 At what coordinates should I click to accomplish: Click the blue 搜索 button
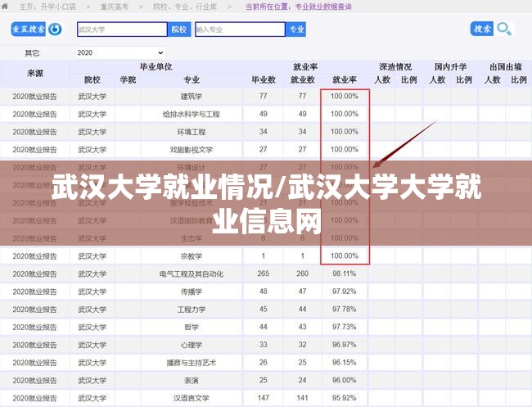point(482,29)
